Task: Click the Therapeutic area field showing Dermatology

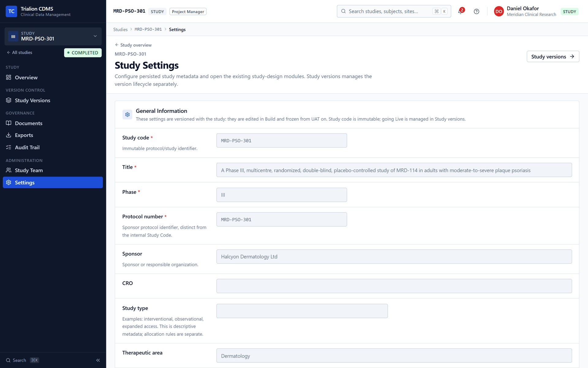Action: [394, 356]
